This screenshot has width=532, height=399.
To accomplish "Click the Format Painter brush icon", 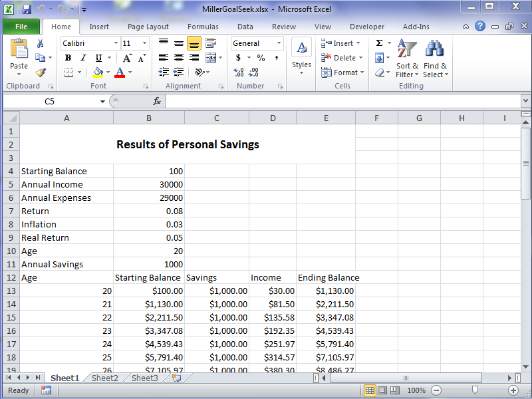I will coord(41,72).
